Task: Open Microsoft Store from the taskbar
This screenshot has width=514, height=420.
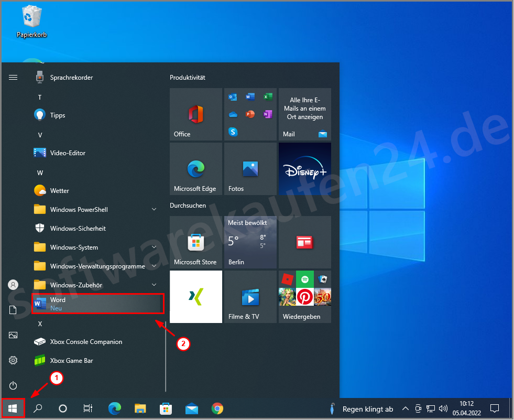Action: [166, 408]
